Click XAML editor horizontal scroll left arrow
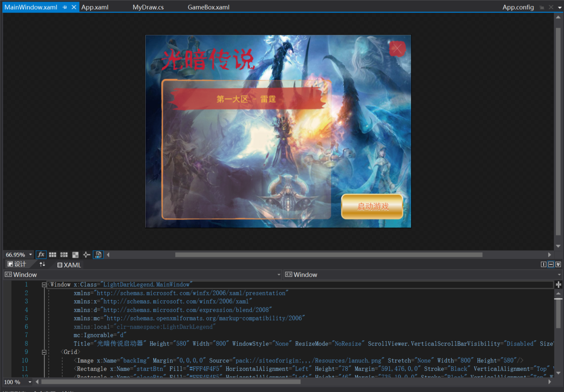Image resolution: width=564 pixels, height=392 pixels. [37, 382]
